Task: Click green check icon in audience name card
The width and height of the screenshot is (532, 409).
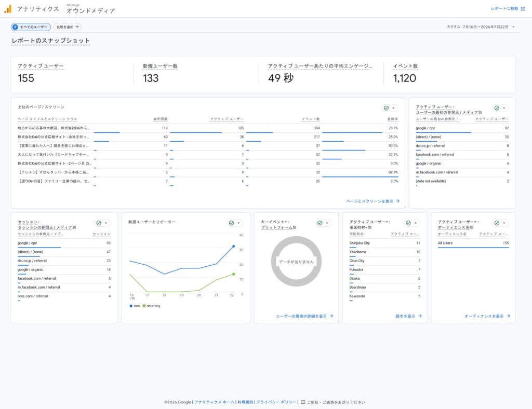Action: point(497,223)
